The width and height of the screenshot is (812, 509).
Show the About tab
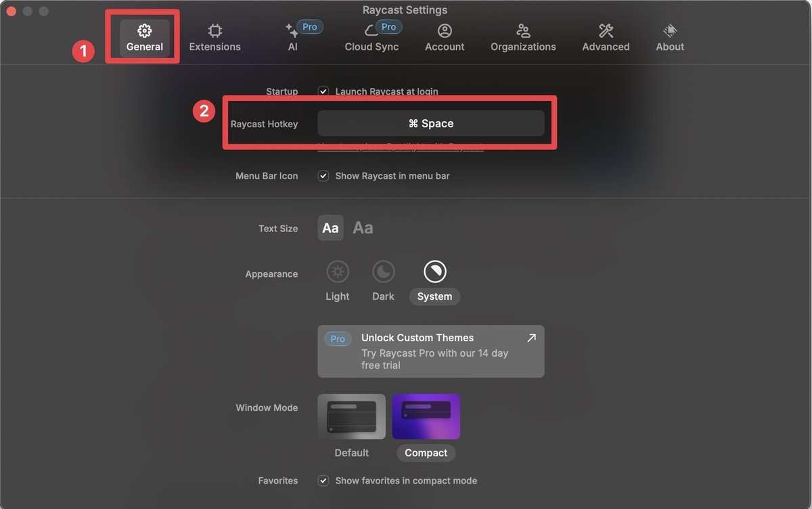670,38
